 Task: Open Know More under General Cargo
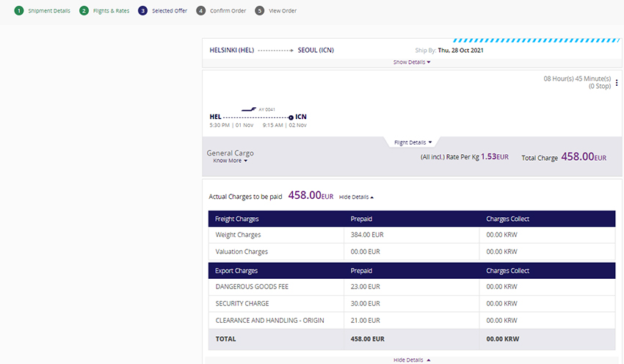pyautogui.click(x=230, y=161)
